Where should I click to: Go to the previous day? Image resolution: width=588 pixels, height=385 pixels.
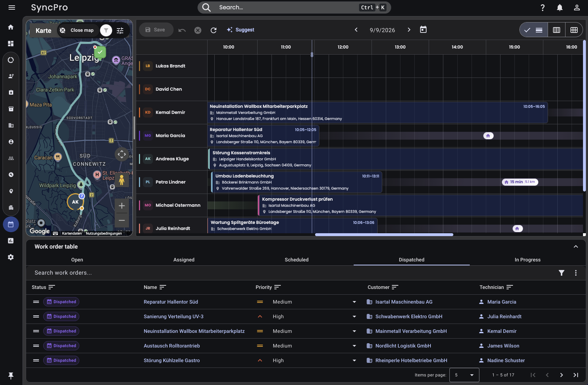coord(356,30)
